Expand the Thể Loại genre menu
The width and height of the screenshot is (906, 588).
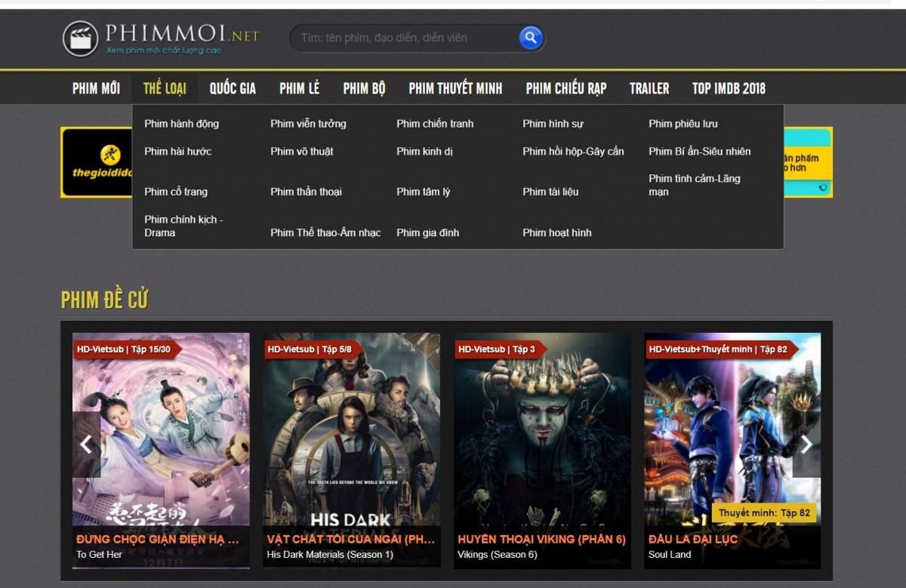click(165, 88)
